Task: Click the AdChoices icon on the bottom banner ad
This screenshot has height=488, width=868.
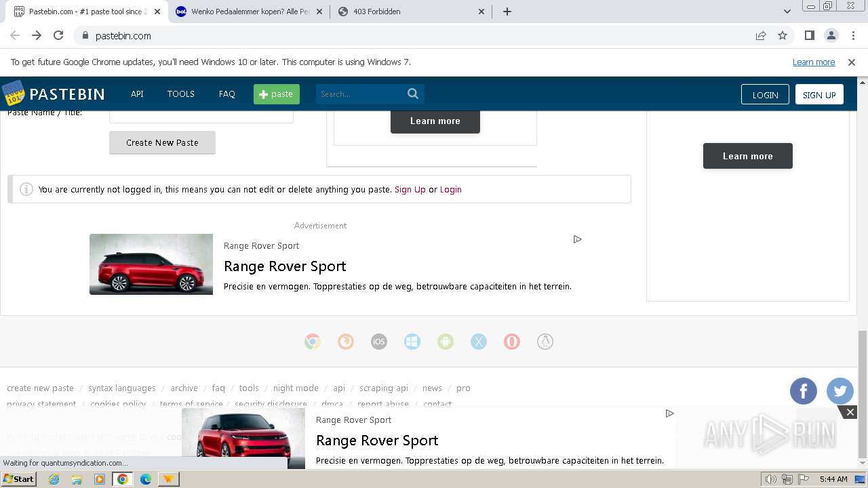Action: tap(669, 413)
